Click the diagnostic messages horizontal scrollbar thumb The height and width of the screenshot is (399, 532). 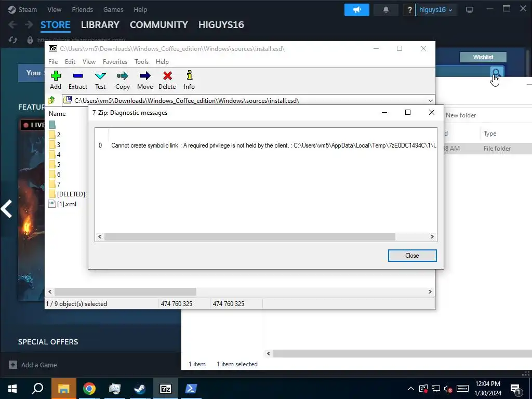250,236
